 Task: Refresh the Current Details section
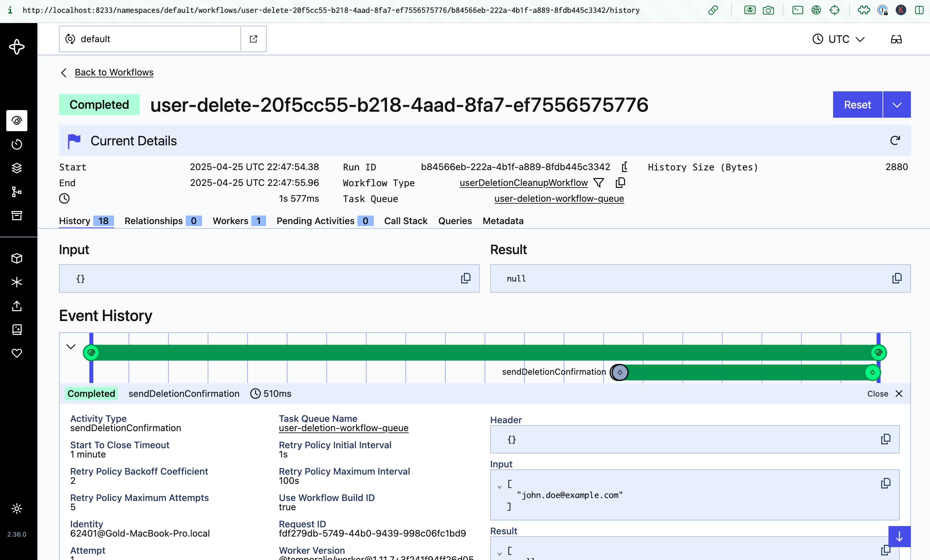[895, 140]
